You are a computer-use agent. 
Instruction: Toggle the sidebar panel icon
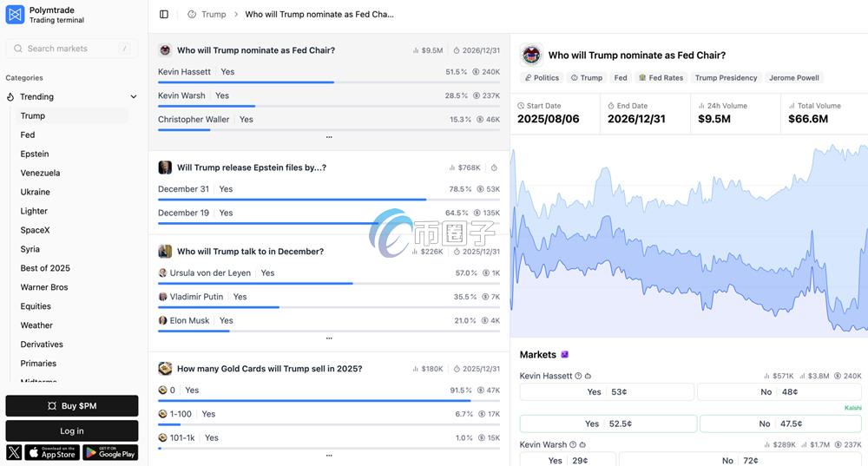click(x=164, y=14)
